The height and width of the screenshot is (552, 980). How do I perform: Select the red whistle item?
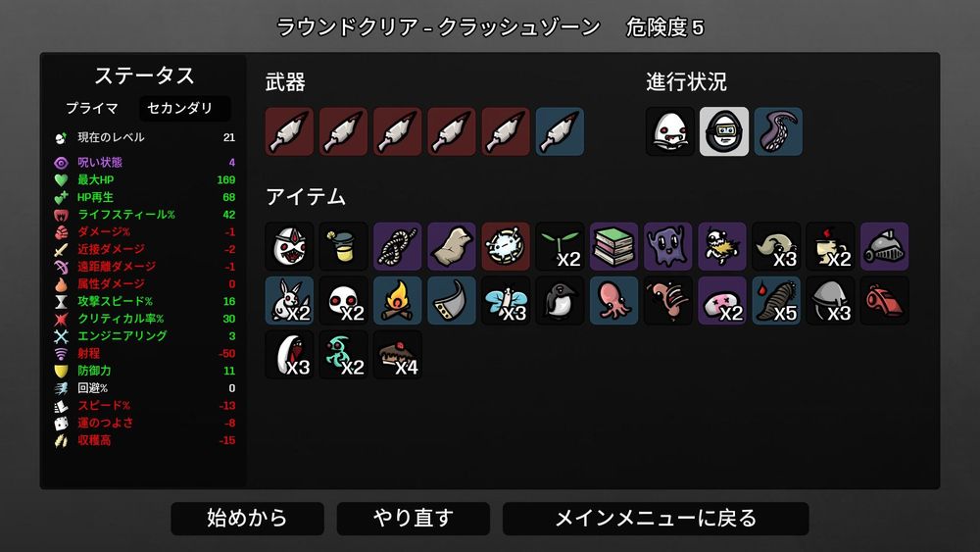(x=884, y=301)
